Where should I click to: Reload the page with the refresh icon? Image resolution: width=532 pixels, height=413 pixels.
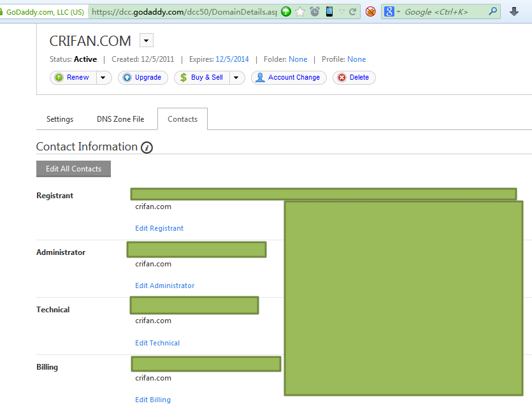(352, 12)
